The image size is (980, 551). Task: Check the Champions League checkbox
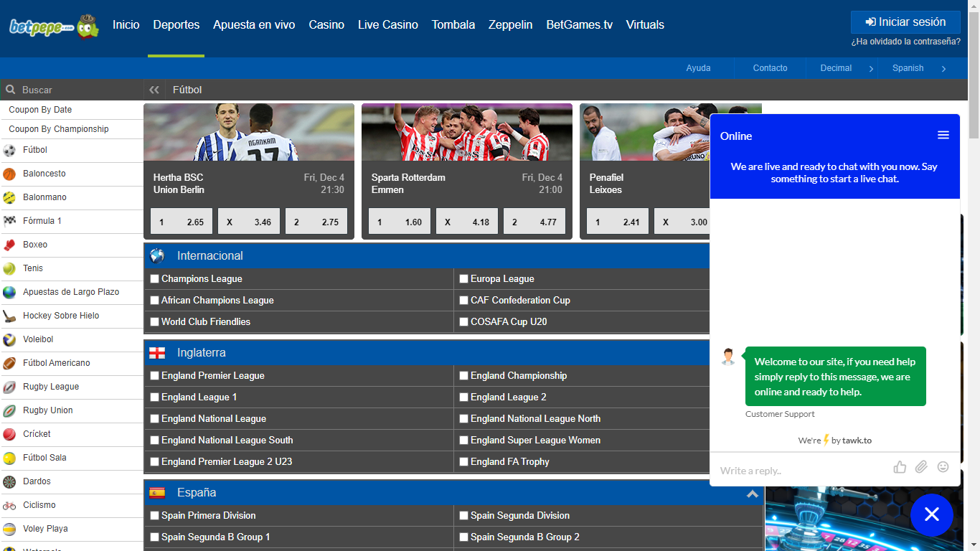pyautogui.click(x=154, y=279)
